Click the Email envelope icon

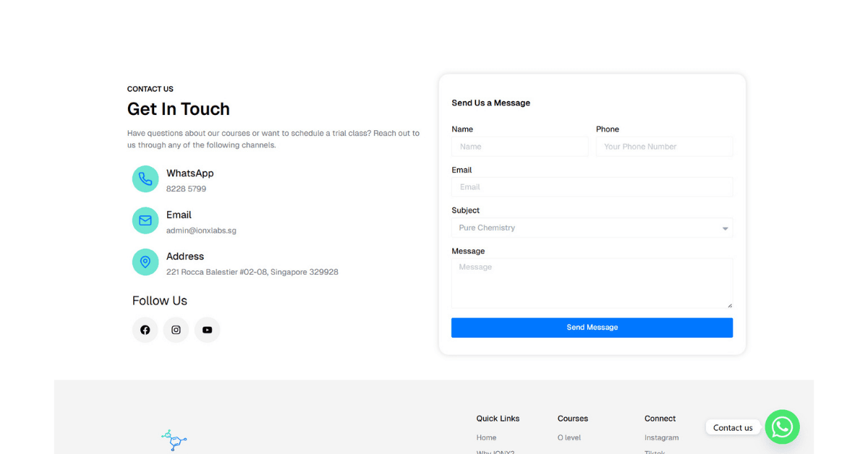[145, 220]
